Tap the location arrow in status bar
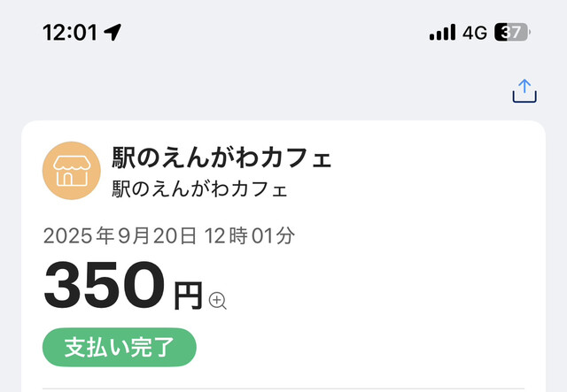This screenshot has width=567, height=392. [x=113, y=33]
